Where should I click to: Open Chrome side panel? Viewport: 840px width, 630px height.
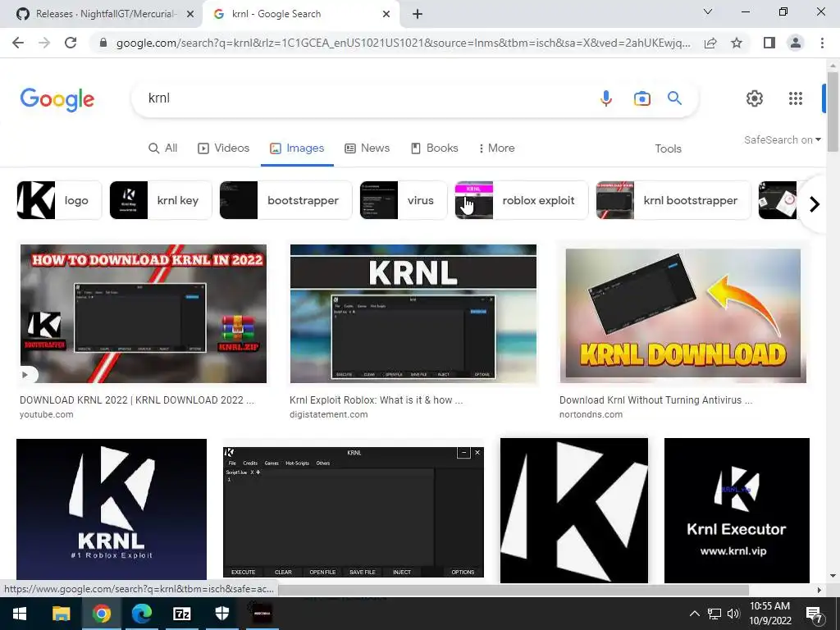click(x=769, y=43)
